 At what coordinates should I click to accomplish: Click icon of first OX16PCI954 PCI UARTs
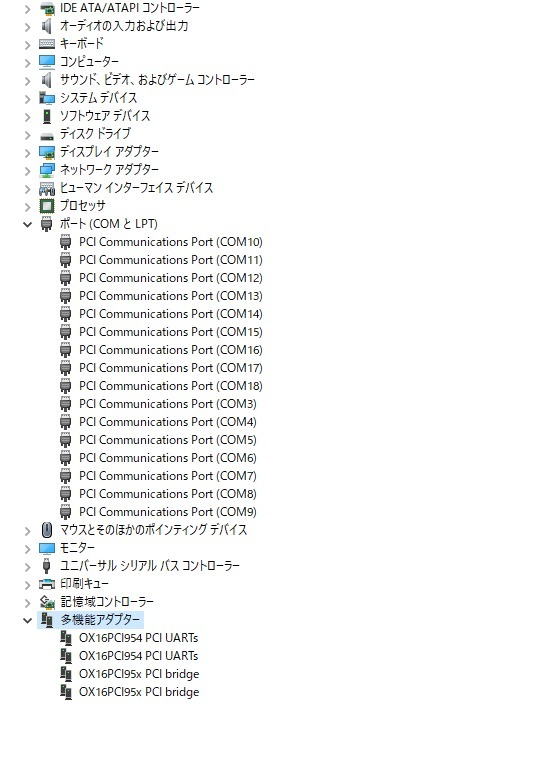(66, 638)
